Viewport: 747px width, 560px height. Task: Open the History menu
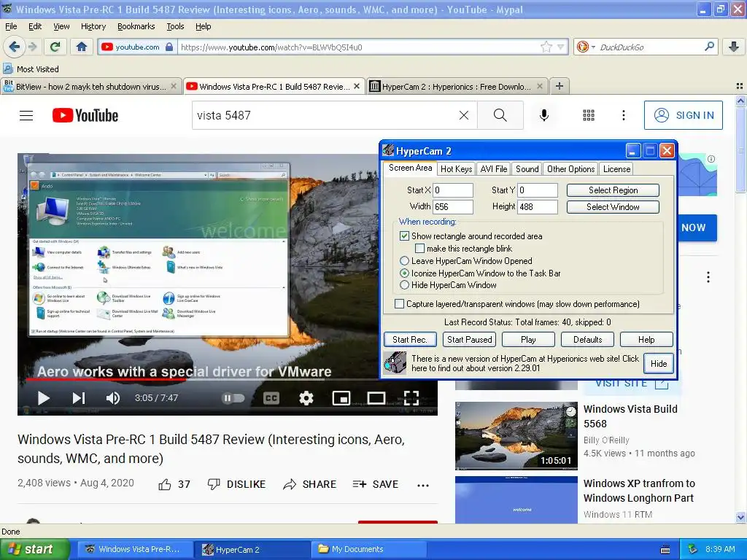coord(93,26)
